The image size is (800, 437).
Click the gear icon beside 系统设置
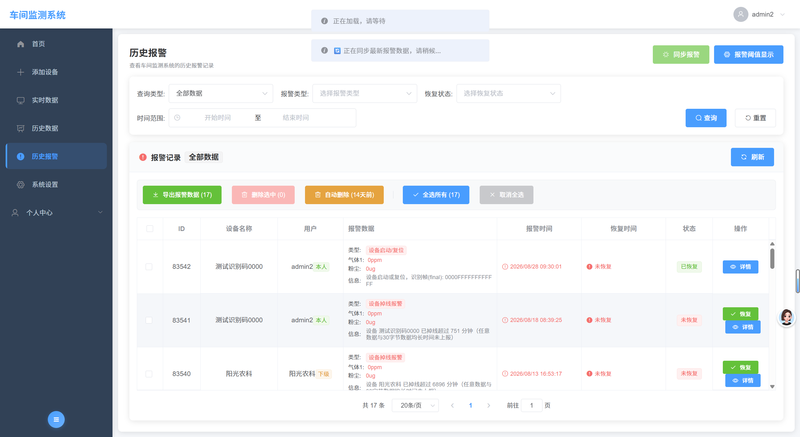[x=20, y=185]
